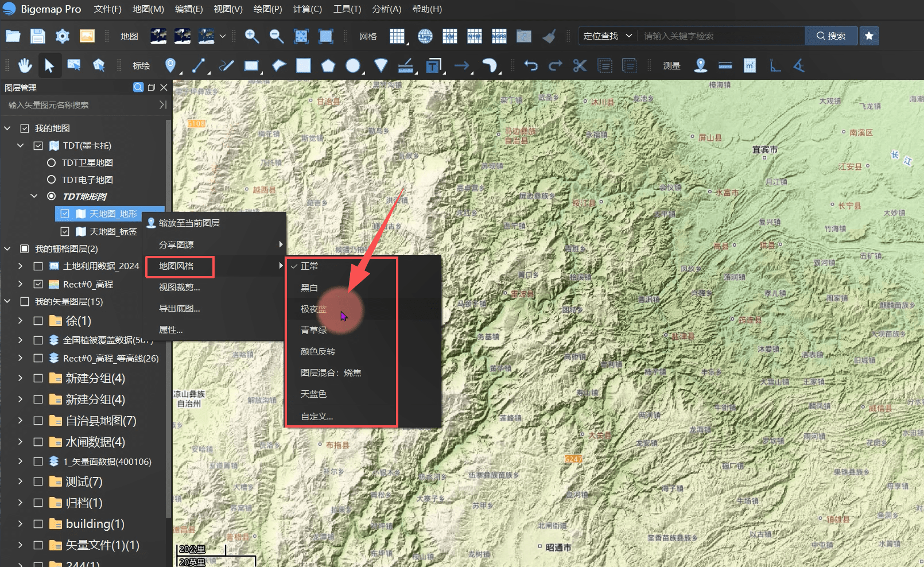
Task: Expand the 水闸数据(4) folder
Action: [x=21, y=442]
